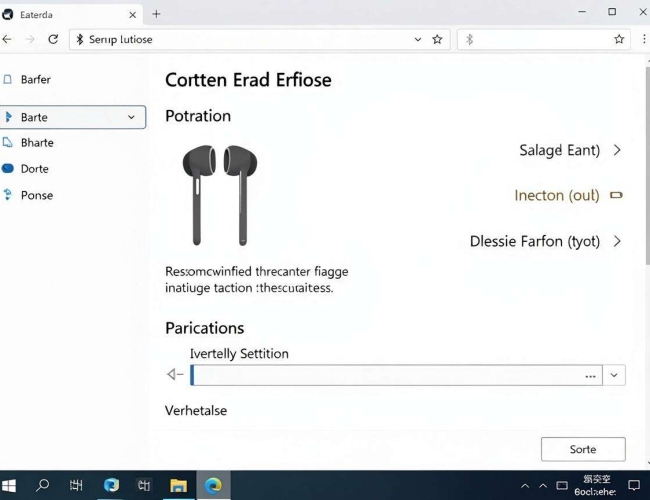Screen dimensions: 650x500
Task: Open a new tab with plus button
Action: (x=156, y=14)
